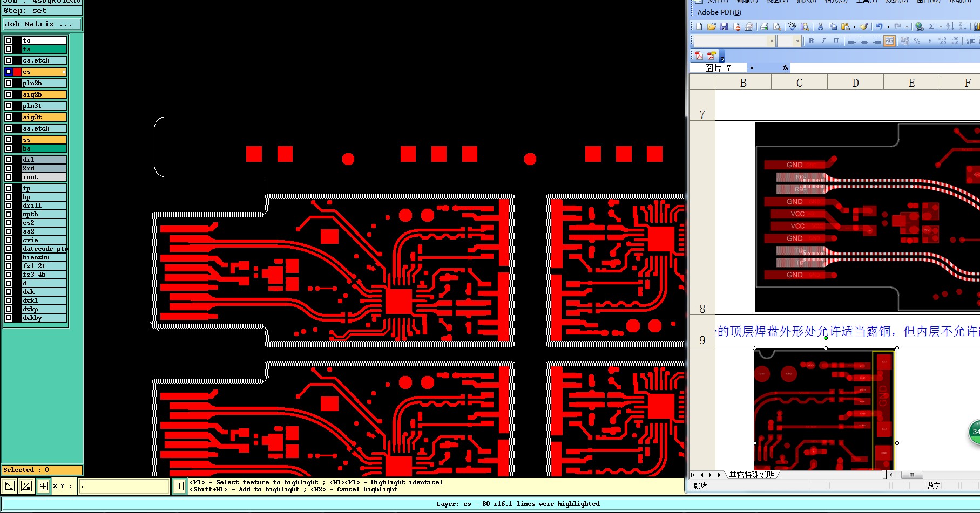This screenshot has height=513, width=980.
Task: Click the exclamation mark icon beside XY field
Action: tap(179, 486)
